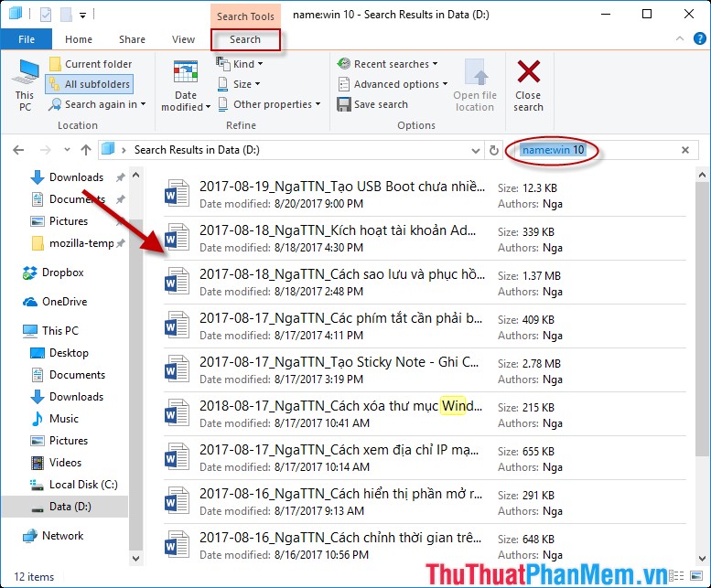Select file name 2017-08-18_NgaTTN_Cách sao lưu
This screenshot has width=711, height=588.
pyautogui.click(x=342, y=274)
